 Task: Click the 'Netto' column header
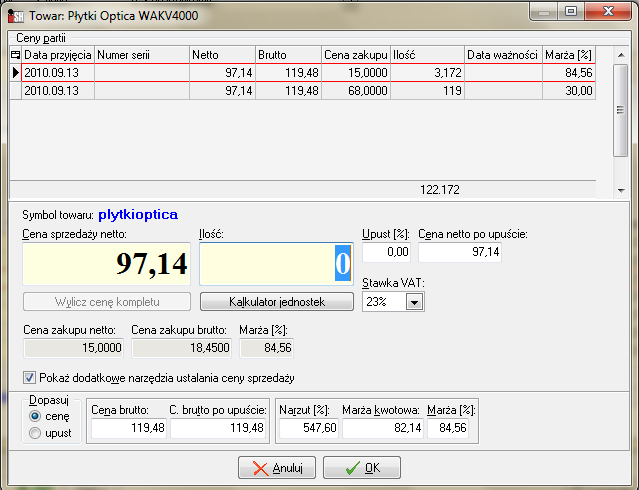tap(223, 55)
